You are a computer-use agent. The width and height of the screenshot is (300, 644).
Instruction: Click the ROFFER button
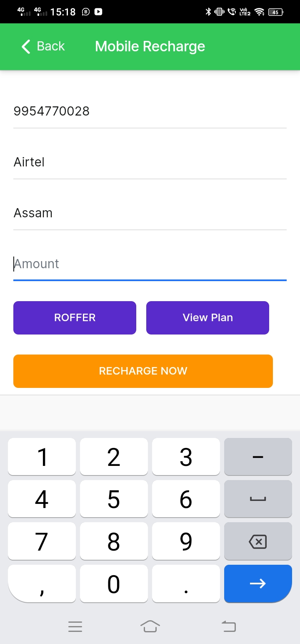click(x=75, y=318)
